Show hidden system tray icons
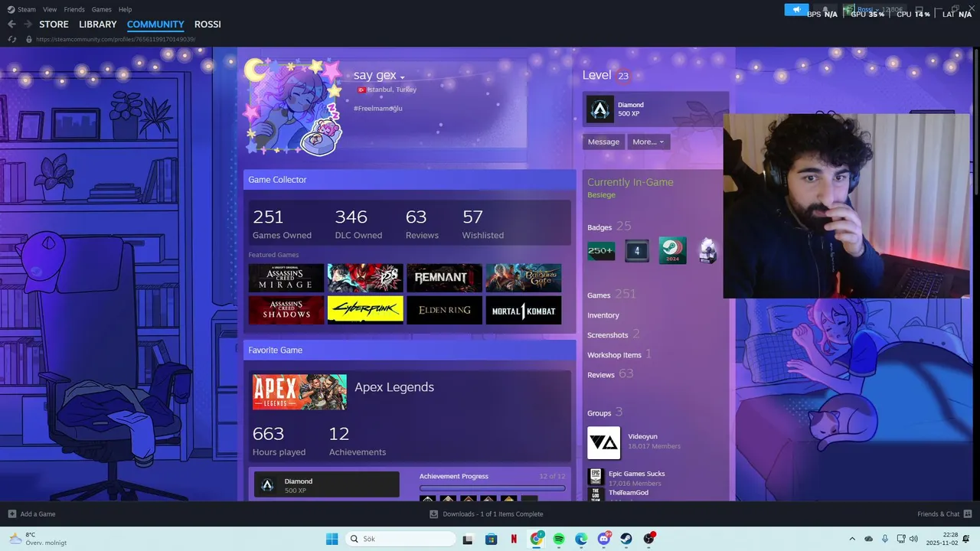 pos(851,539)
